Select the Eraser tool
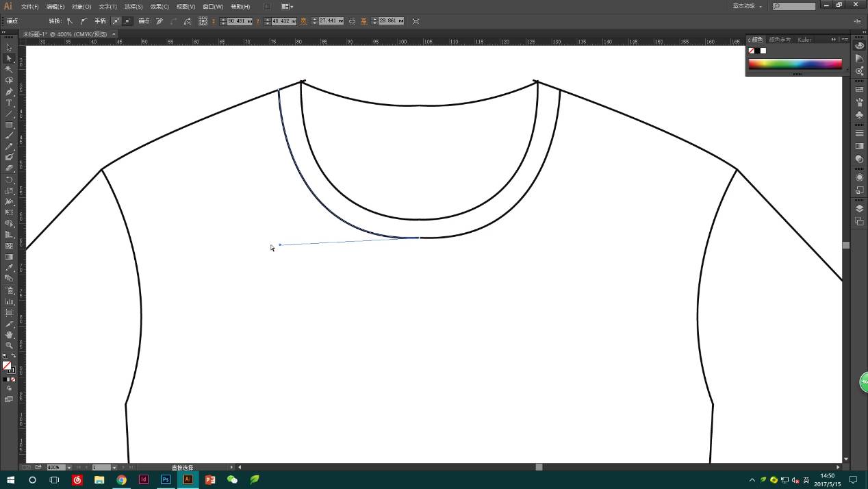This screenshot has width=868, height=489. pyautogui.click(x=9, y=168)
